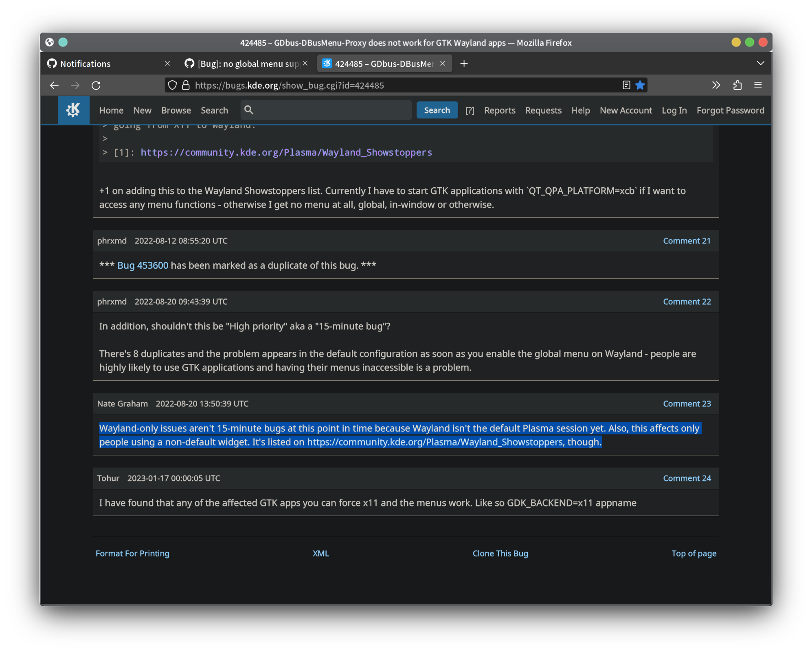Click the bookmark star in the address bar
The image size is (812, 653).
[x=640, y=85]
